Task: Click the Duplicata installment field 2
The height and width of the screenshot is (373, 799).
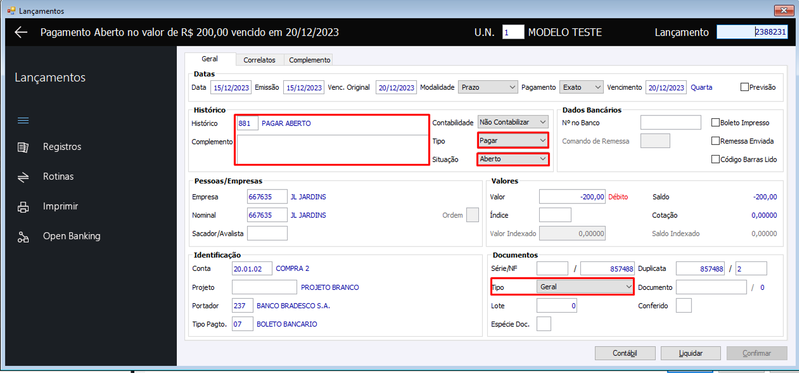Action: (x=751, y=268)
